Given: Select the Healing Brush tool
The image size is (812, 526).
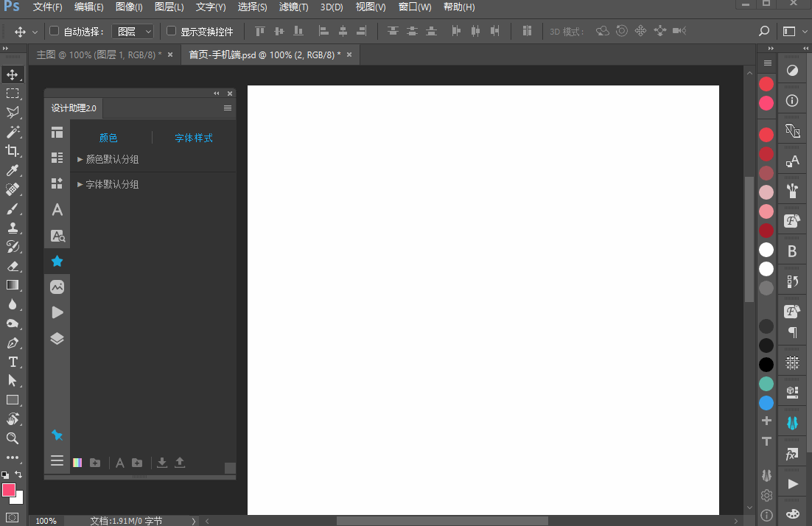Looking at the screenshot, I should tap(13, 189).
